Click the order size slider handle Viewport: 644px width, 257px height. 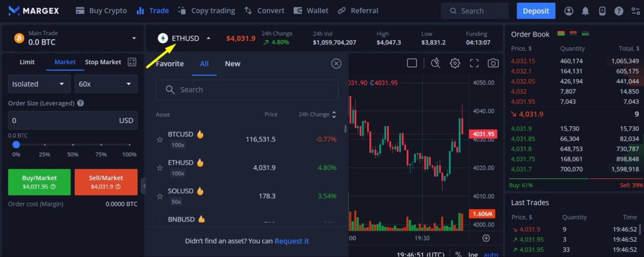[x=16, y=145]
